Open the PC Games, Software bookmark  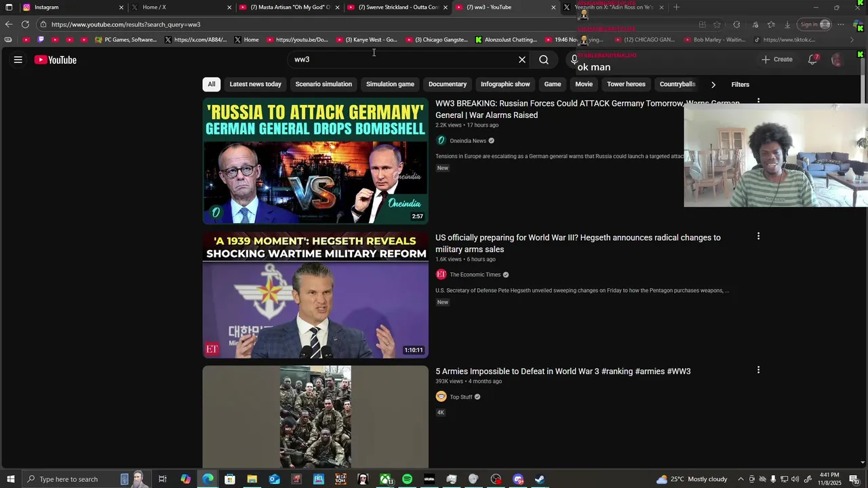point(126,40)
